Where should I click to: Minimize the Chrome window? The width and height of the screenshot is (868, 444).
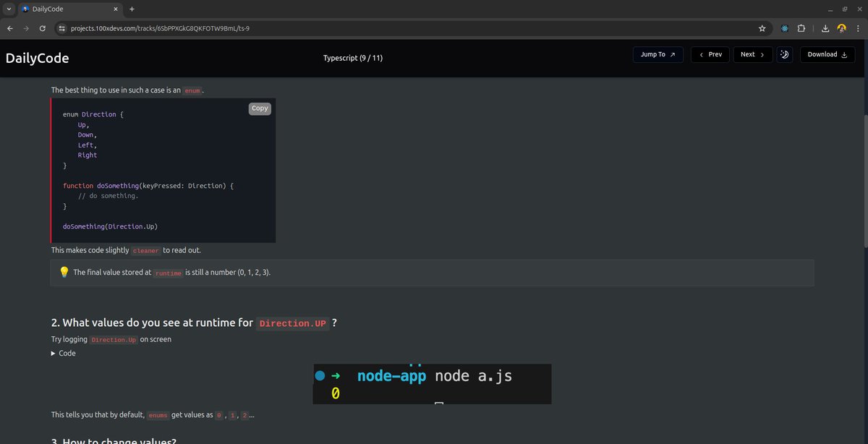(829, 9)
